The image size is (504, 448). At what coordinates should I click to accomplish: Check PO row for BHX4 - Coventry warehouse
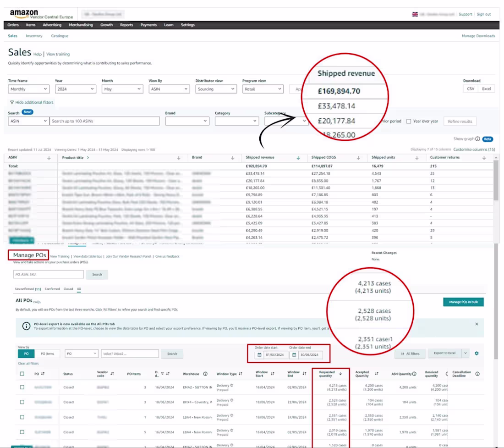[x=22, y=402]
